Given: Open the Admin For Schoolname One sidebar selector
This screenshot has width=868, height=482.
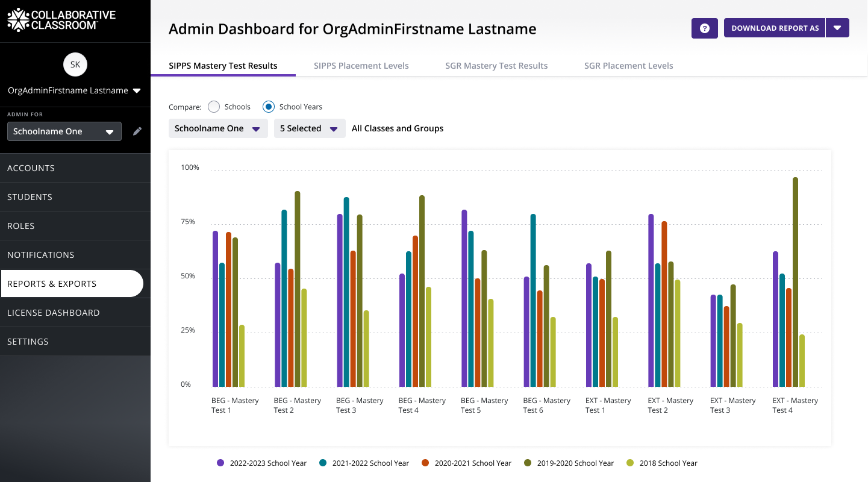Looking at the screenshot, I should (x=64, y=131).
